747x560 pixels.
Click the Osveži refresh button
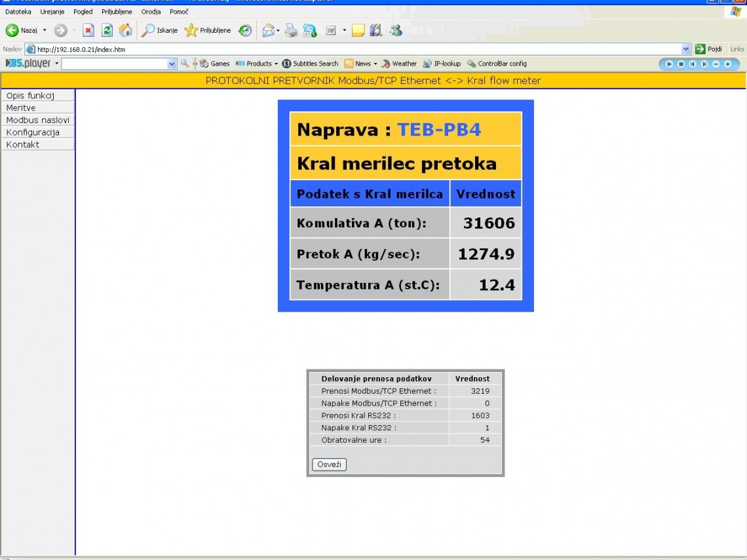[329, 464]
